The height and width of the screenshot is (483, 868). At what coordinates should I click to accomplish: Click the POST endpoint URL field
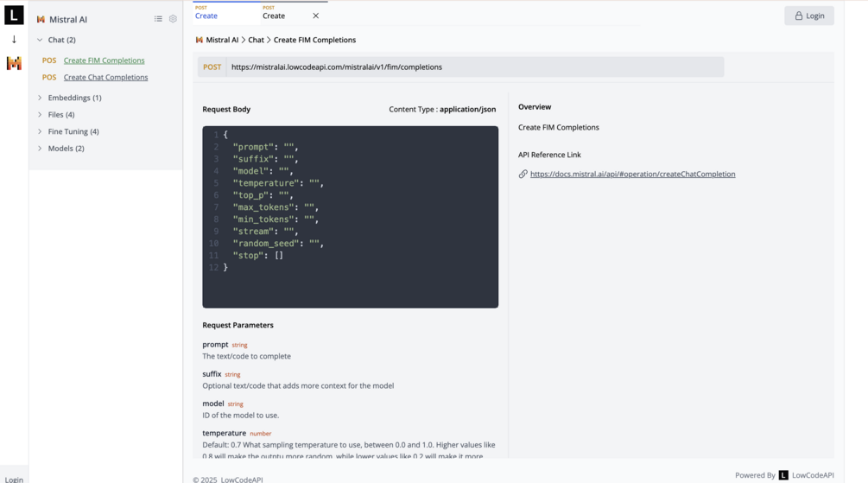tap(475, 67)
